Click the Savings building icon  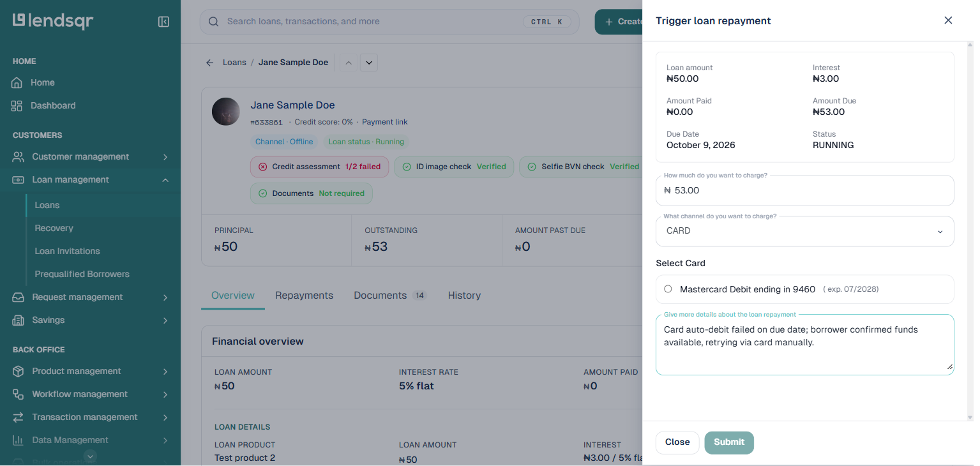click(x=19, y=320)
